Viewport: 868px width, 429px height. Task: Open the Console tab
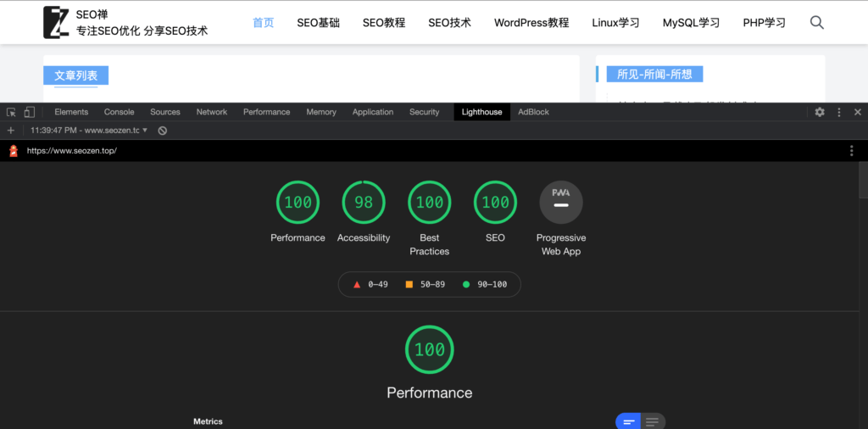(x=120, y=112)
